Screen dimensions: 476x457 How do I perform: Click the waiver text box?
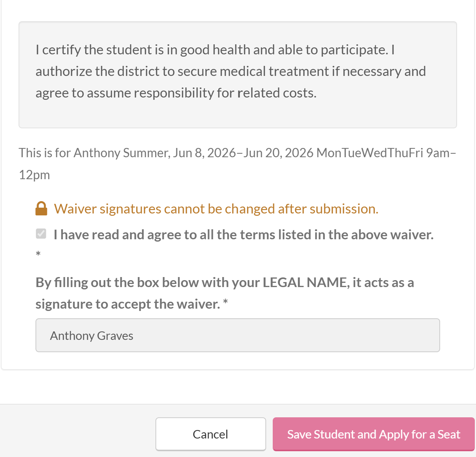pyautogui.click(x=238, y=75)
